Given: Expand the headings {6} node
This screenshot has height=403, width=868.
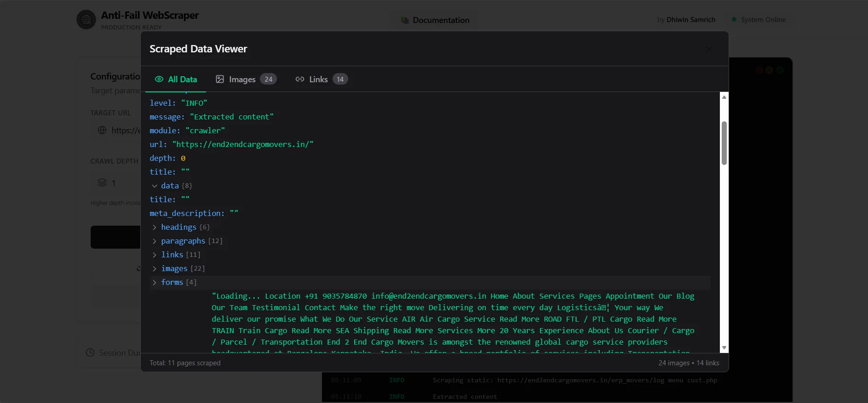Looking at the screenshot, I should [x=155, y=227].
